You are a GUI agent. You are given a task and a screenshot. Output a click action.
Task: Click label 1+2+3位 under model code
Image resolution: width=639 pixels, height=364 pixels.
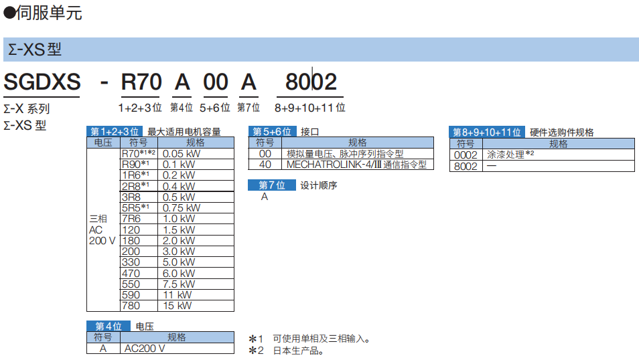click(140, 108)
